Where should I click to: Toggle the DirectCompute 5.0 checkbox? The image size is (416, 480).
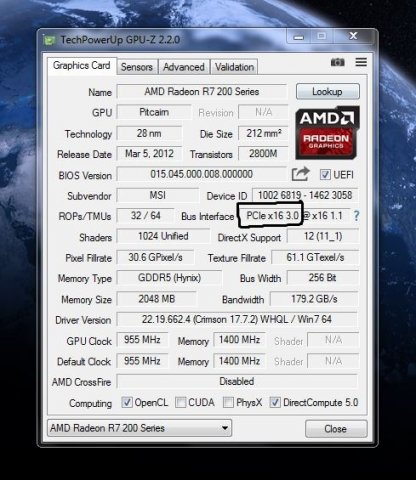[275, 402]
